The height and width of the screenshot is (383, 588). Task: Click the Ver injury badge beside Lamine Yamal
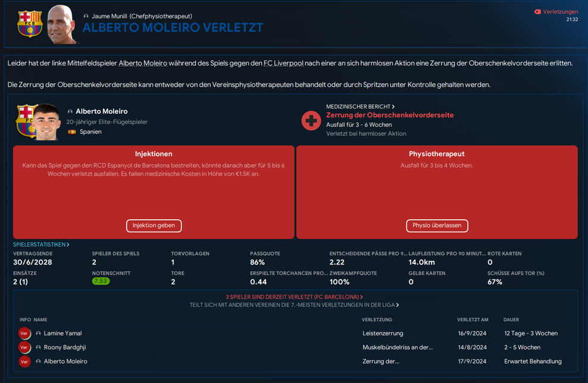(24, 334)
